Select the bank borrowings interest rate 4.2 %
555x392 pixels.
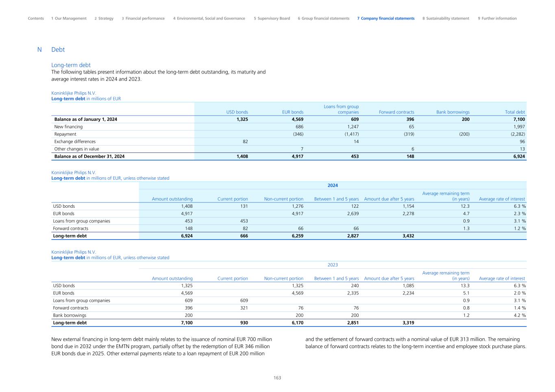pos(519,315)
